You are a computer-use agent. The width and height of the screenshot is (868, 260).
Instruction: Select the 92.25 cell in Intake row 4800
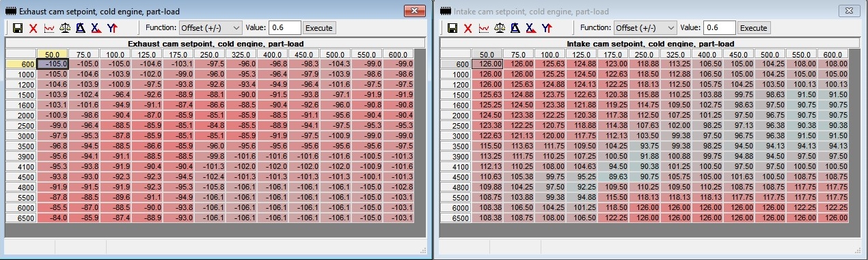582,187
